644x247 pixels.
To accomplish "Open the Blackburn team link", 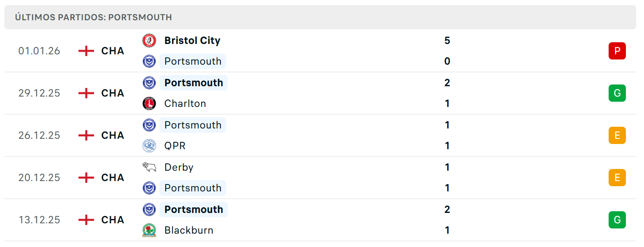I will tap(189, 230).
